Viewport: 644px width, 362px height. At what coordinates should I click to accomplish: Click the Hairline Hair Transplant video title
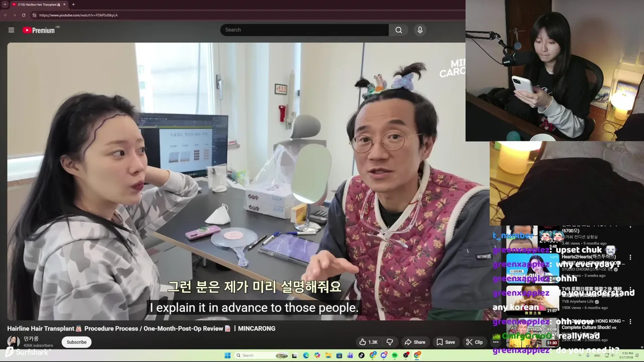[141, 328]
